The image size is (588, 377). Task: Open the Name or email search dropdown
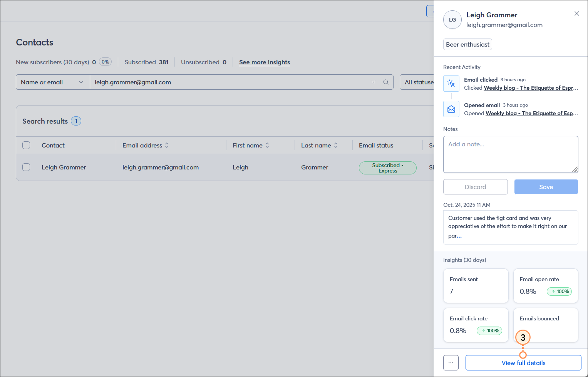tap(52, 82)
